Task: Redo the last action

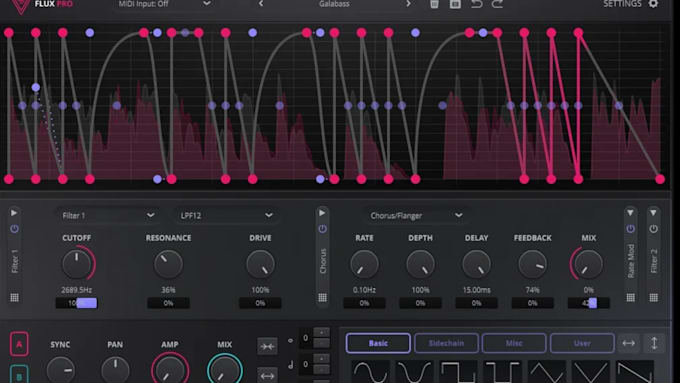Action: click(x=497, y=4)
